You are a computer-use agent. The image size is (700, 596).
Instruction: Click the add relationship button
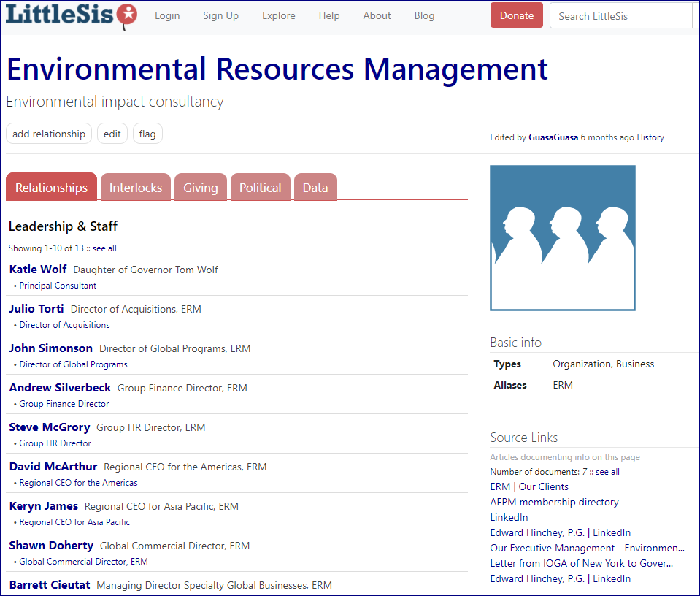(49, 134)
